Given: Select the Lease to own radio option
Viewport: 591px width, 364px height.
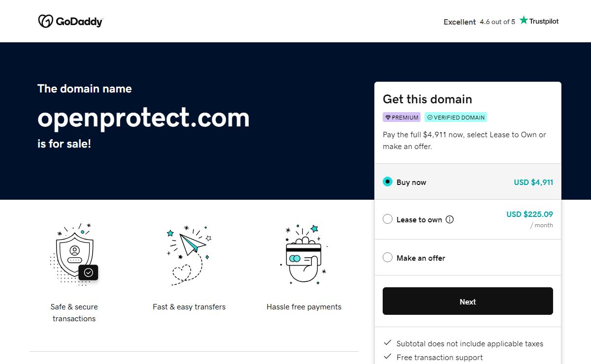Looking at the screenshot, I should (388, 219).
